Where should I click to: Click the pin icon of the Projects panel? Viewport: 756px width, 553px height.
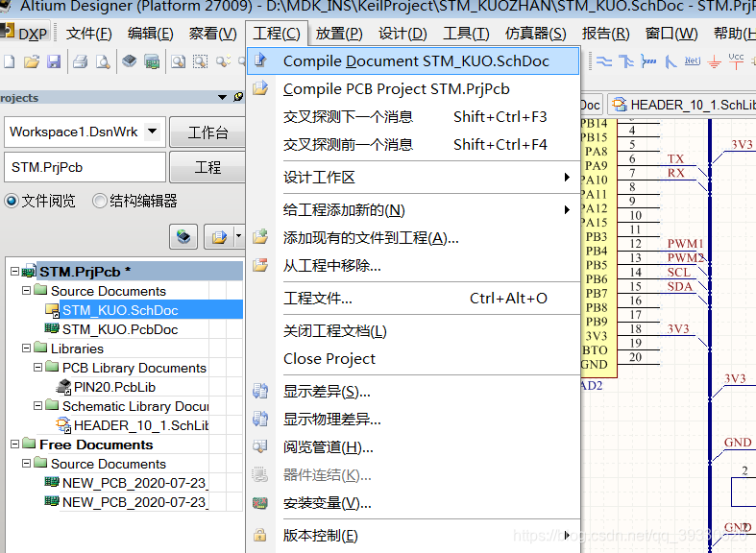(238, 97)
